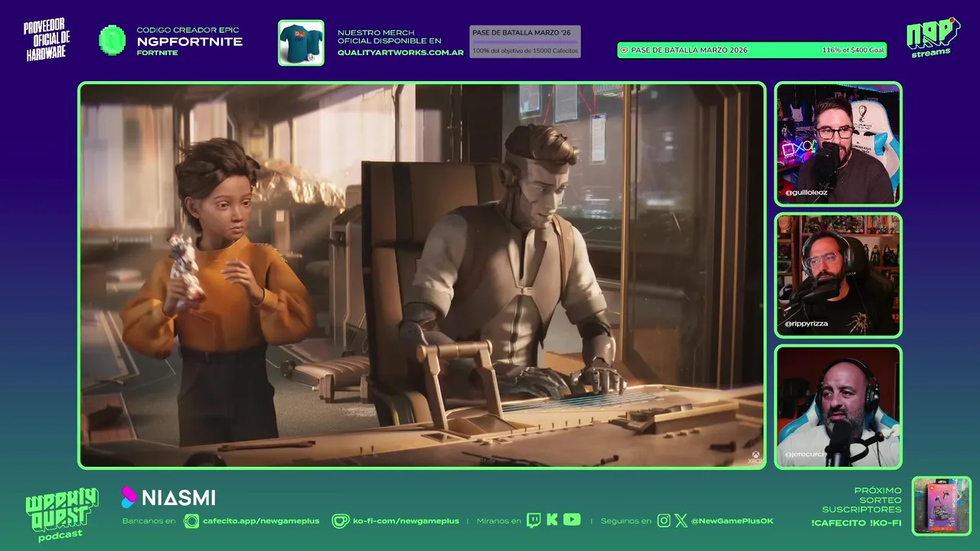Open the Twitch icon
The width and height of the screenshot is (980, 551).
coord(534,521)
